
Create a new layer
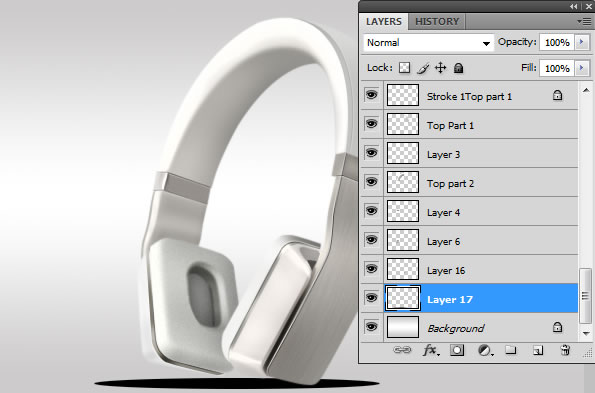[538, 350]
